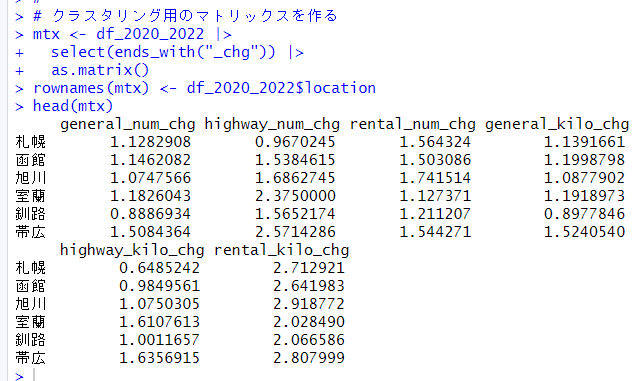Viewport: 632px width, 381px height.
Task: Click the value 1.1282908 for 札幌
Action: [x=150, y=142]
